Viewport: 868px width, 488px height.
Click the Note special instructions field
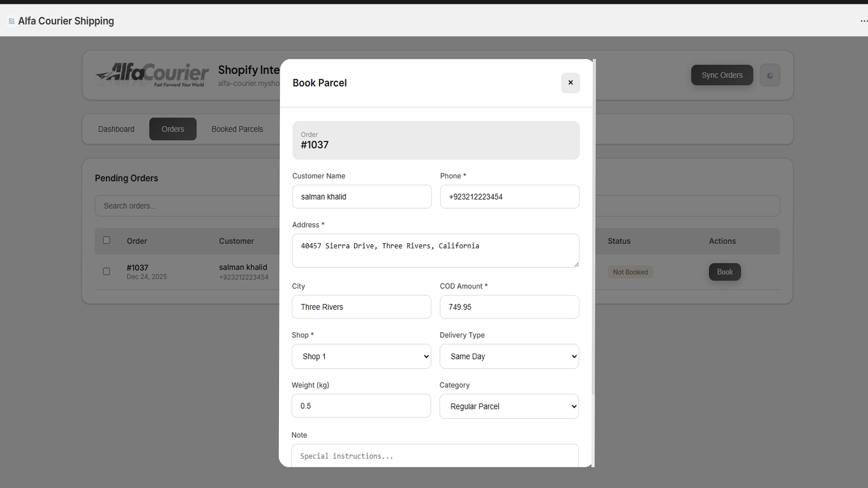(435, 456)
